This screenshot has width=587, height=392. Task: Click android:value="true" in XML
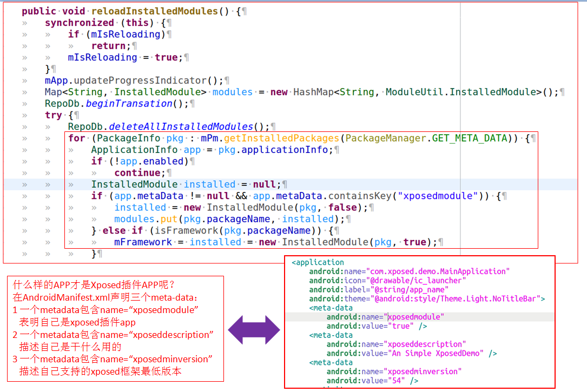377,326
